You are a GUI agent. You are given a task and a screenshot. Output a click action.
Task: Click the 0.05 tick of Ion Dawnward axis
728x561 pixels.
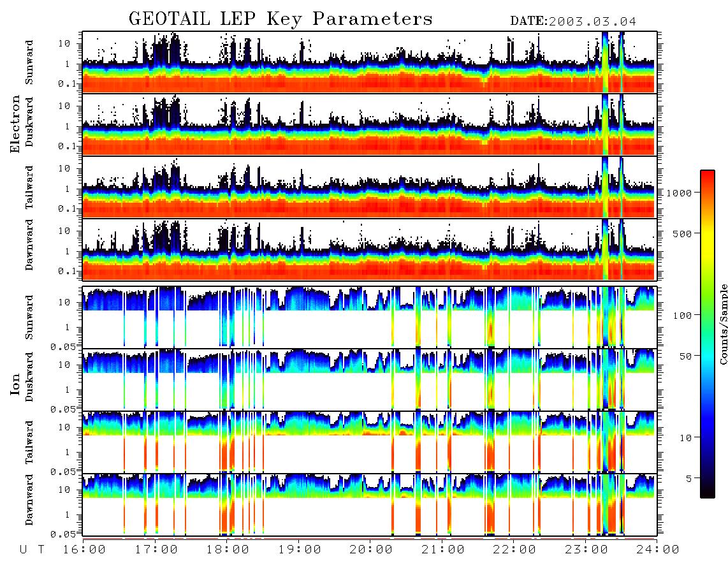pos(63,534)
